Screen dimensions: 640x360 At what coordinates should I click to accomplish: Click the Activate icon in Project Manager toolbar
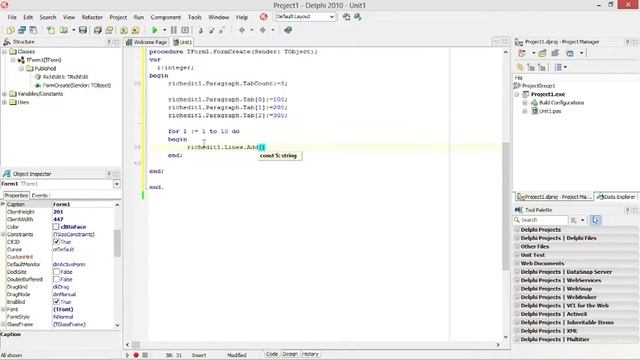(522, 53)
